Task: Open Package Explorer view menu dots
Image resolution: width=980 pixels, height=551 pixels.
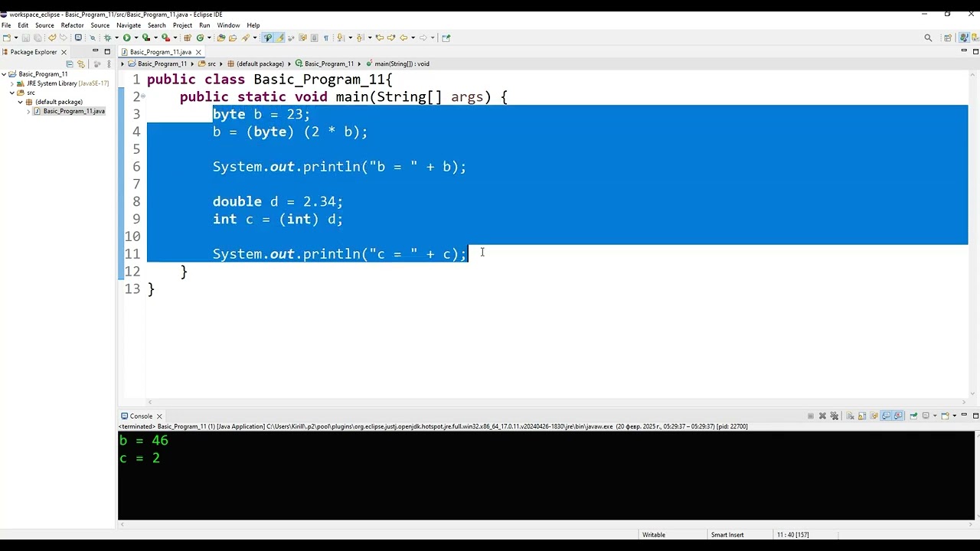Action: click(x=109, y=64)
